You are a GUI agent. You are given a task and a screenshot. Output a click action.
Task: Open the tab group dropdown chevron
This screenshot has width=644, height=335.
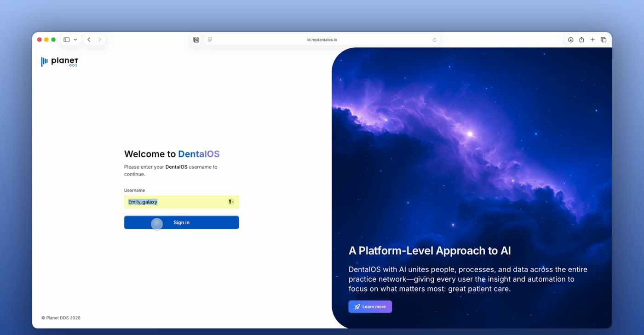pyautogui.click(x=75, y=40)
